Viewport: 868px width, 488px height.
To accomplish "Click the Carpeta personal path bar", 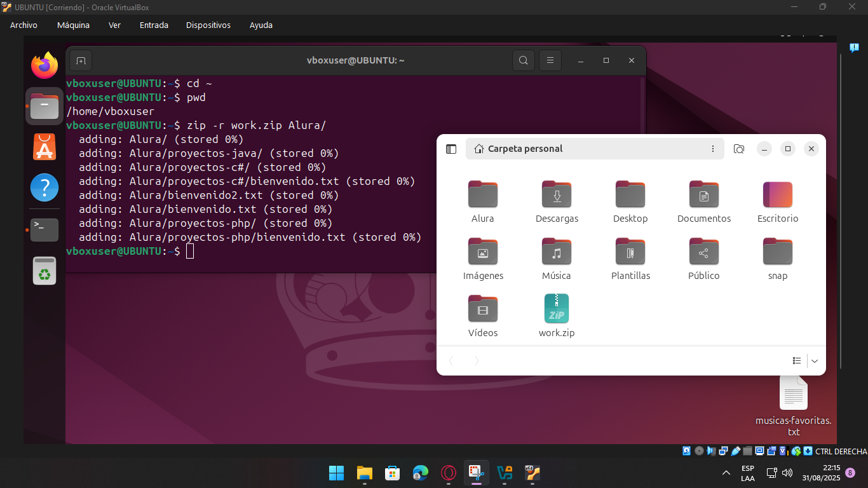I will (x=595, y=149).
